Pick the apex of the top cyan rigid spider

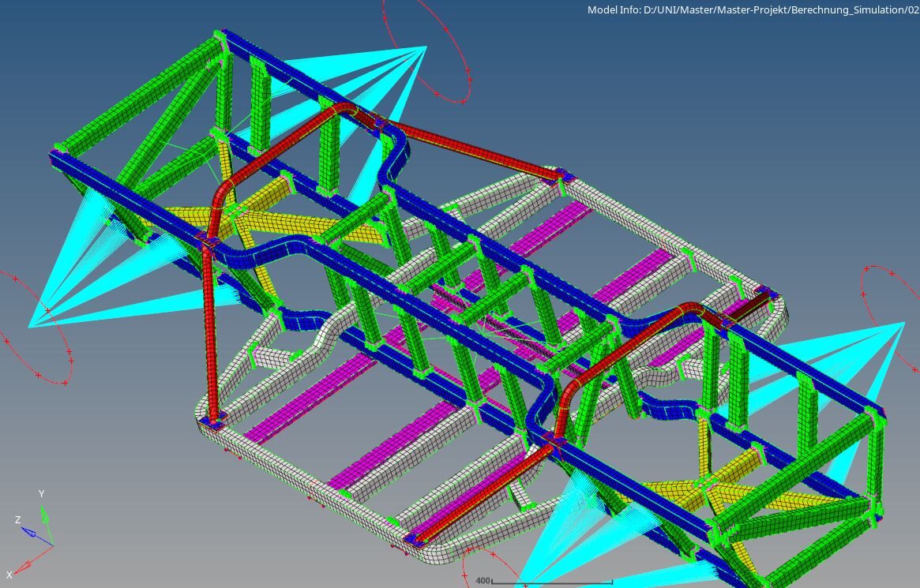(x=425, y=47)
